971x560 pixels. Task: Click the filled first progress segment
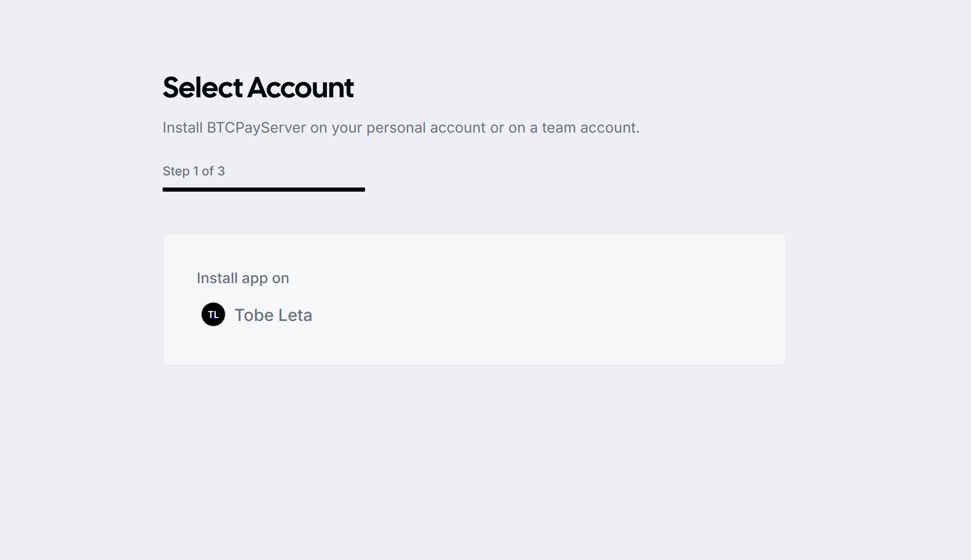coord(264,190)
